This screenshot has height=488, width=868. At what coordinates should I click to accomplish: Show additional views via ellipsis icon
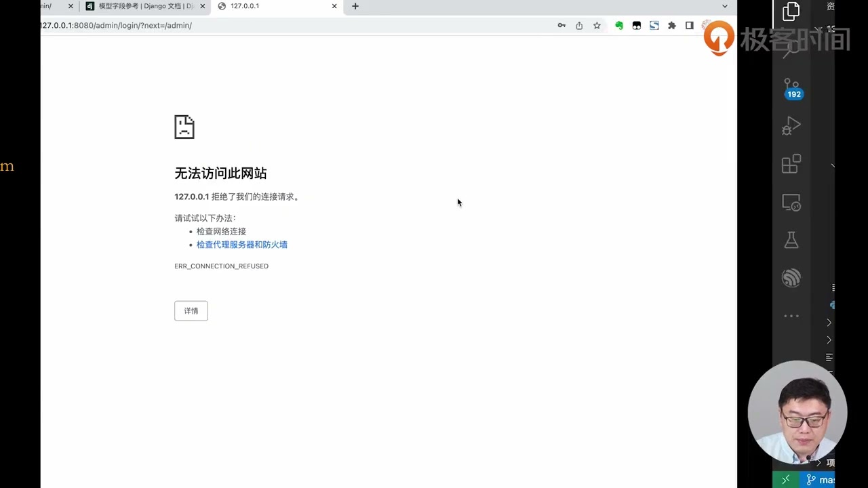[791, 316]
